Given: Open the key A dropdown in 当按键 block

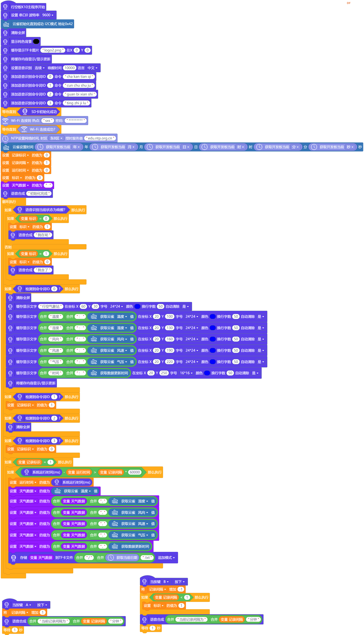Looking at the screenshot, I should 29,605.
